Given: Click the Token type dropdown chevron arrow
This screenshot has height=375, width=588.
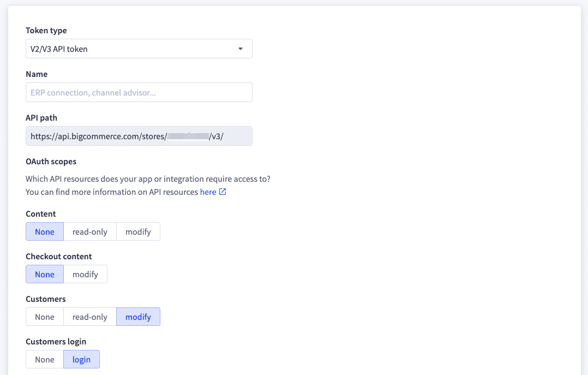Looking at the screenshot, I should 241,49.
